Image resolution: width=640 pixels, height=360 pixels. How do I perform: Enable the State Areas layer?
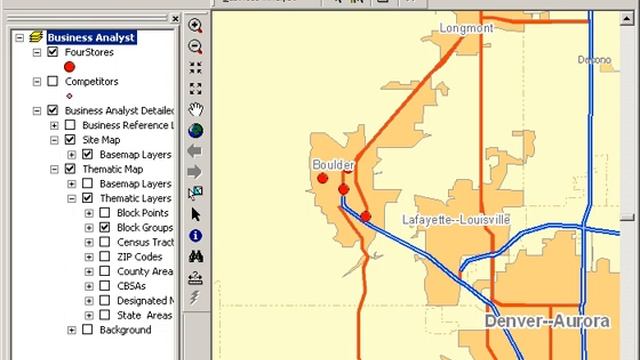(x=105, y=315)
